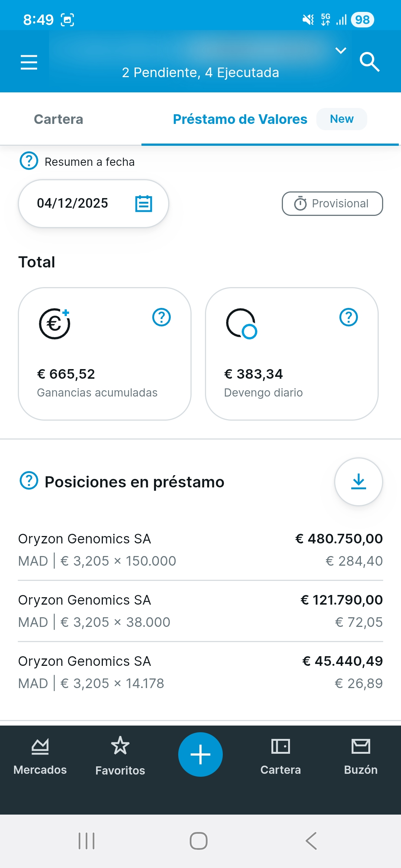The image size is (401, 868).
Task: Toggle the Provisional filter chip
Action: click(x=332, y=204)
